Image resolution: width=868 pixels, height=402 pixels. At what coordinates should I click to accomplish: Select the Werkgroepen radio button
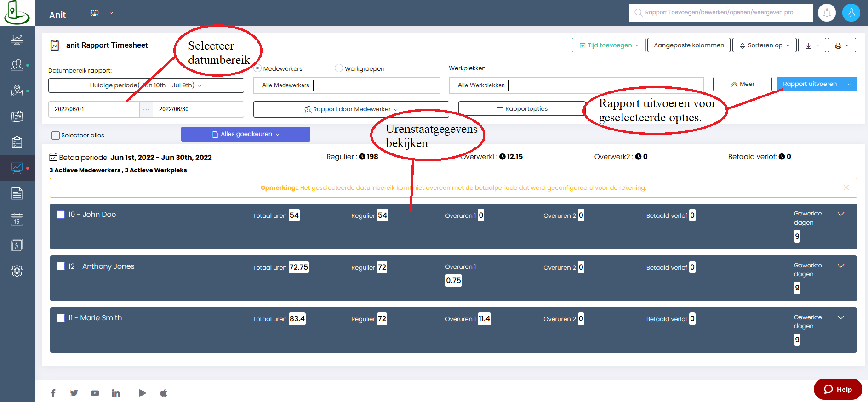click(x=339, y=68)
